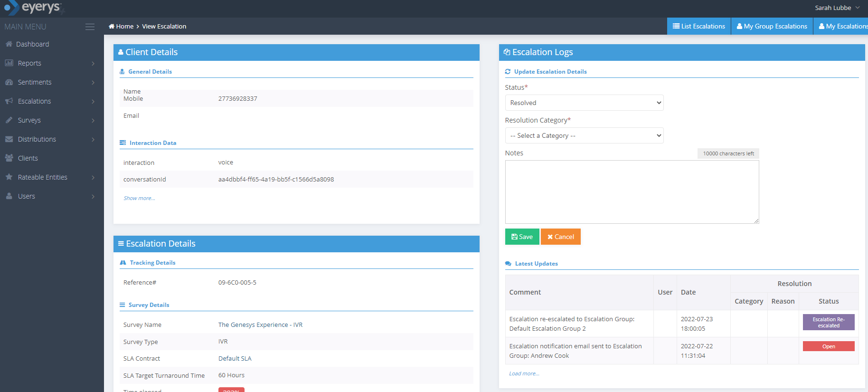Open the Status dropdown showing Resolved
This screenshot has height=392, width=868.
(x=584, y=103)
